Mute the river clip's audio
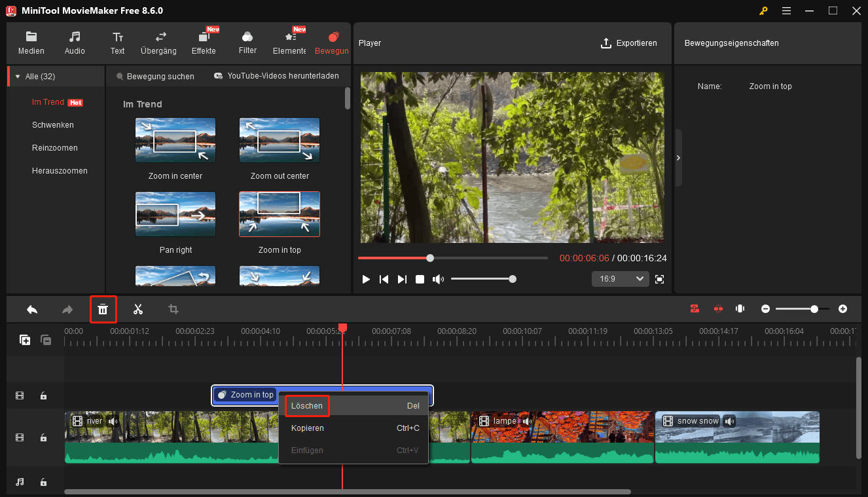The height and width of the screenshot is (497, 868). pyautogui.click(x=113, y=421)
